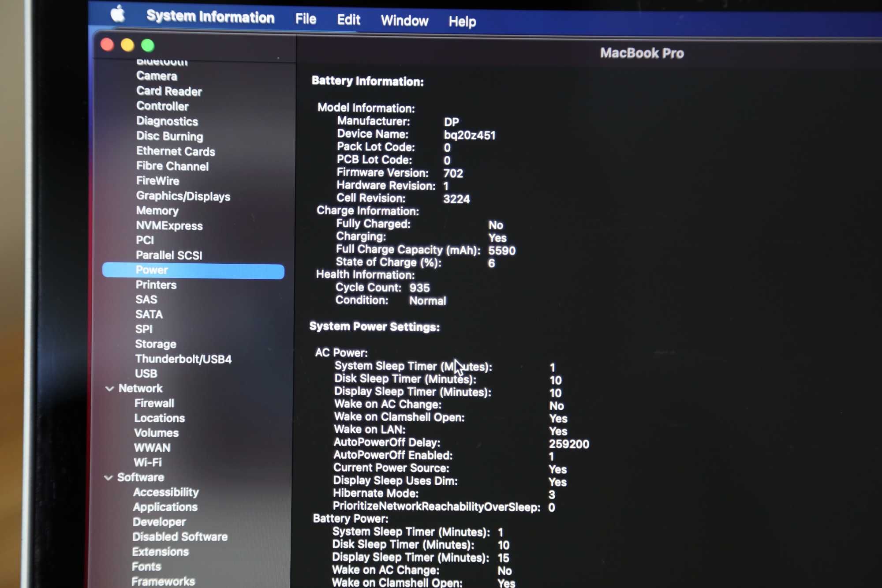The width and height of the screenshot is (882, 588).
Task: Select USB in the sidebar
Action: pos(146,374)
